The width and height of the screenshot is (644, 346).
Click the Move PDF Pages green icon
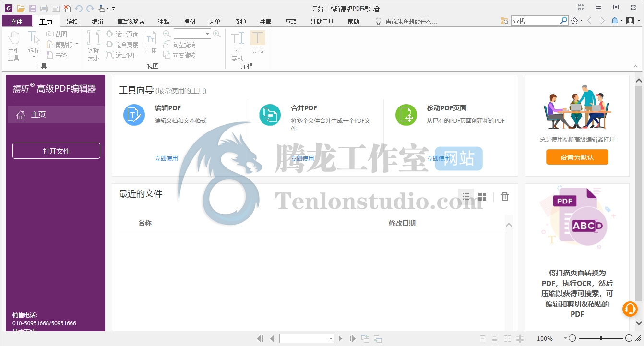[406, 115]
